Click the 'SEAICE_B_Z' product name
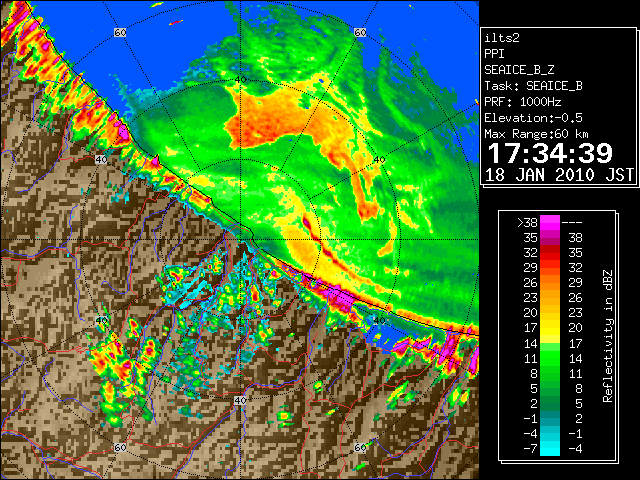 point(519,70)
